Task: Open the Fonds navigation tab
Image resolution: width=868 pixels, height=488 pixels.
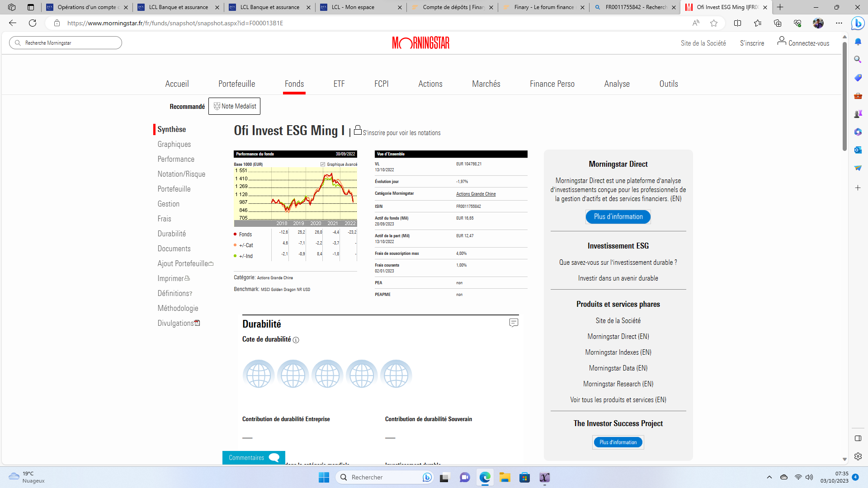Action: [x=294, y=84]
